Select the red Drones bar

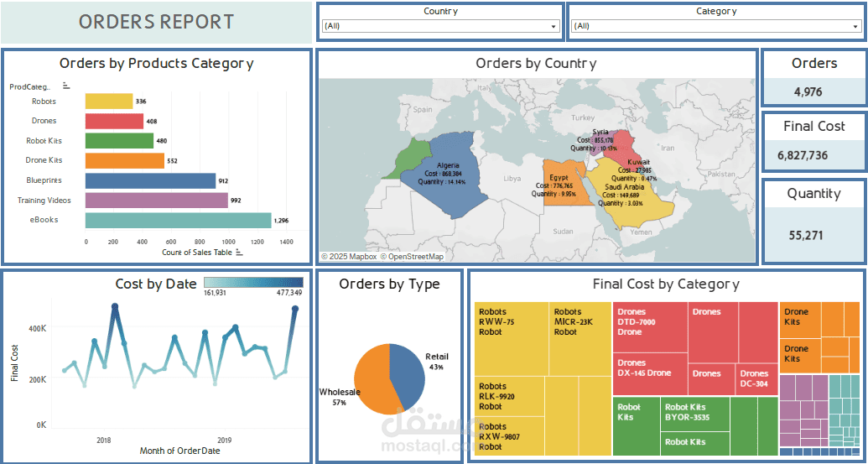click(114, 122)
